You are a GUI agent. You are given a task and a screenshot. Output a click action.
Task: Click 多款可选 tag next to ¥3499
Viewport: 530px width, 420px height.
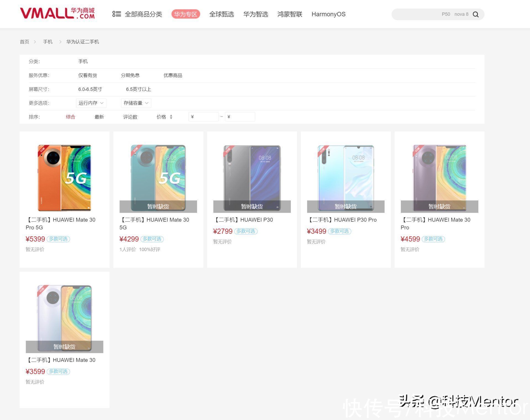click(340, 231)
